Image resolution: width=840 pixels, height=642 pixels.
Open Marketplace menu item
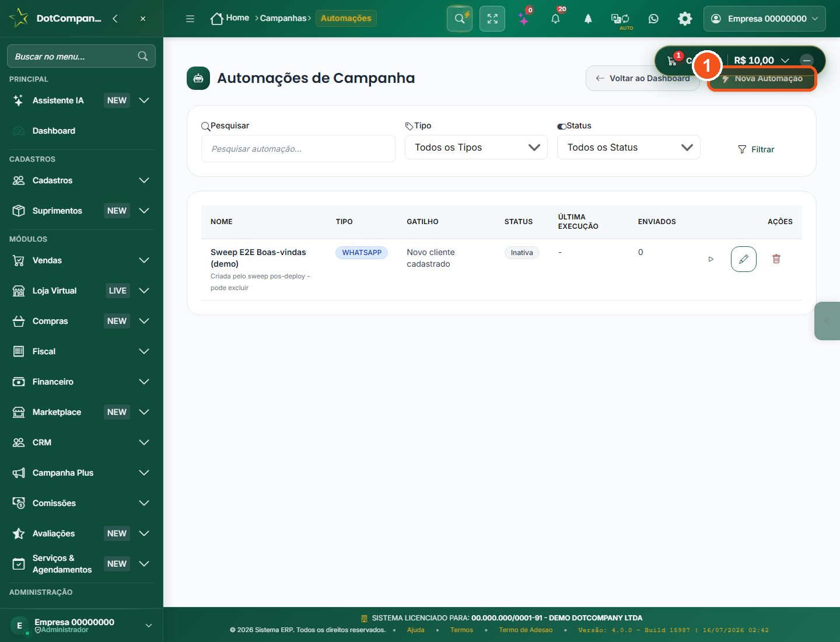[x=82, y=412]
